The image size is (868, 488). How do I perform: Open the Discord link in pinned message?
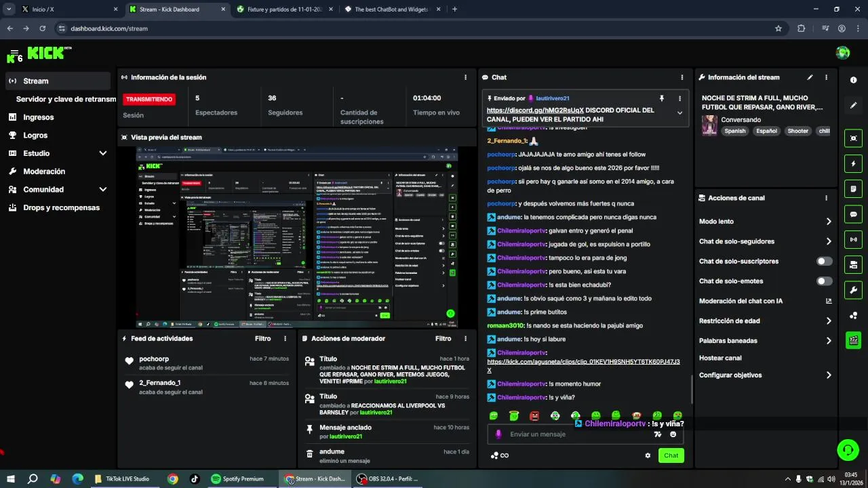[x=535, y=110]
